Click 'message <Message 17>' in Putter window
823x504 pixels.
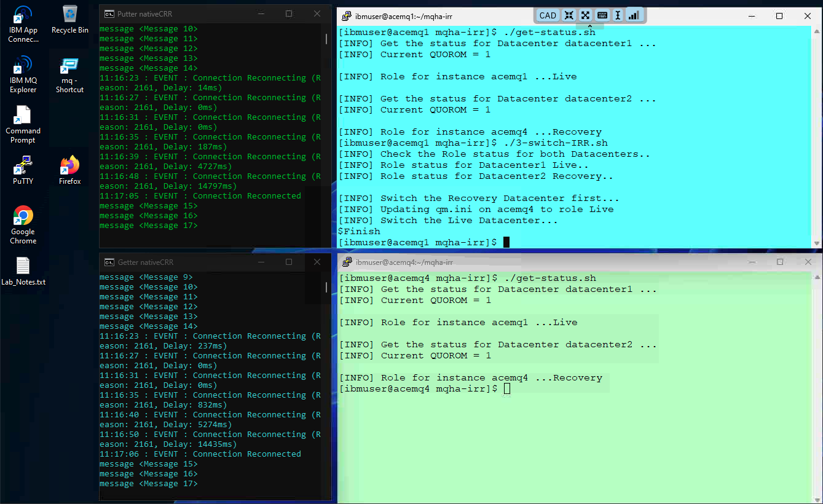click(x=149, y=226)
